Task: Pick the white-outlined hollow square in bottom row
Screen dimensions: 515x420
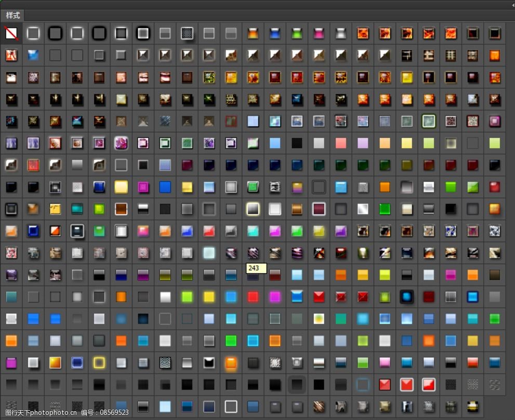Action: click(x=231, y=406)
